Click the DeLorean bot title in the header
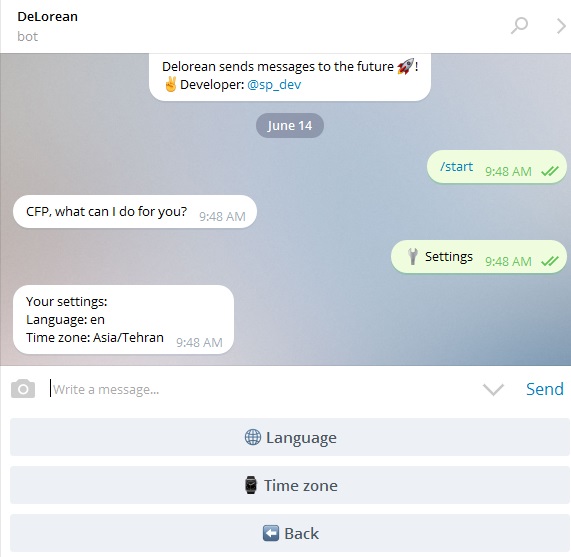Screen dimensions: 571x557 point(47,16)
